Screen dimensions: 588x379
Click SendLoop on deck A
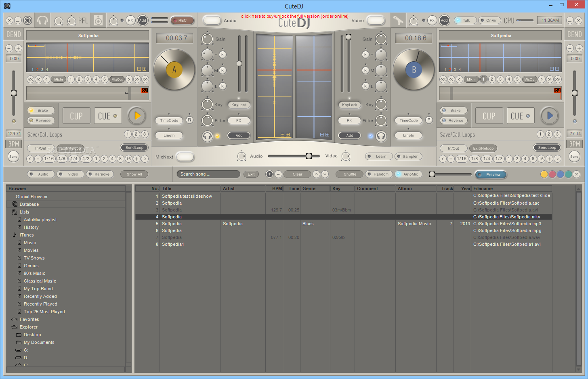(x=134, y=148)
